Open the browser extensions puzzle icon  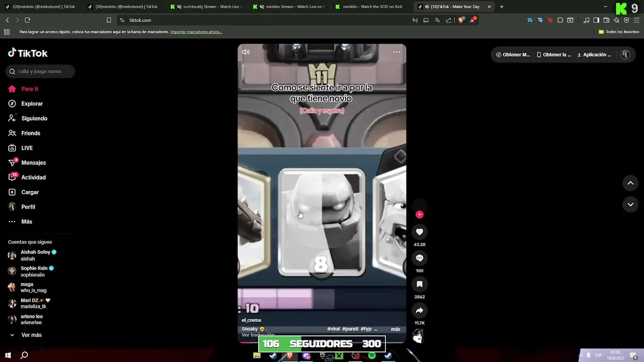click(x=560, y=20)
